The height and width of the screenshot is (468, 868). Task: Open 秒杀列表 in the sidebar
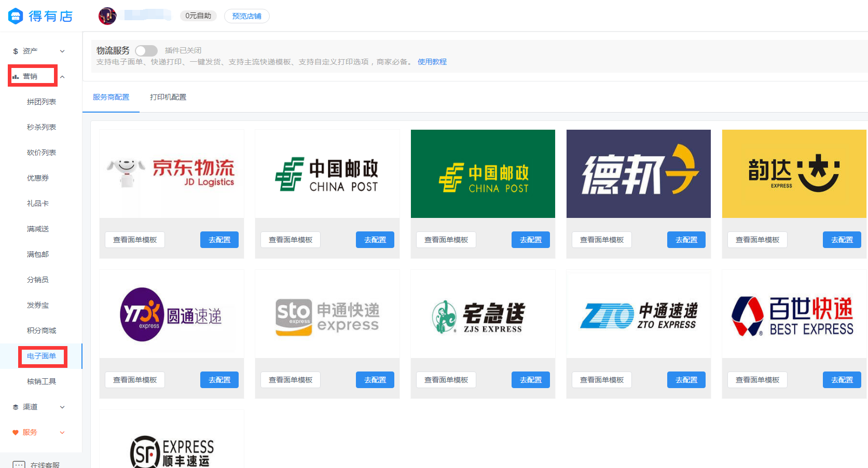click(x=42, y=128)
